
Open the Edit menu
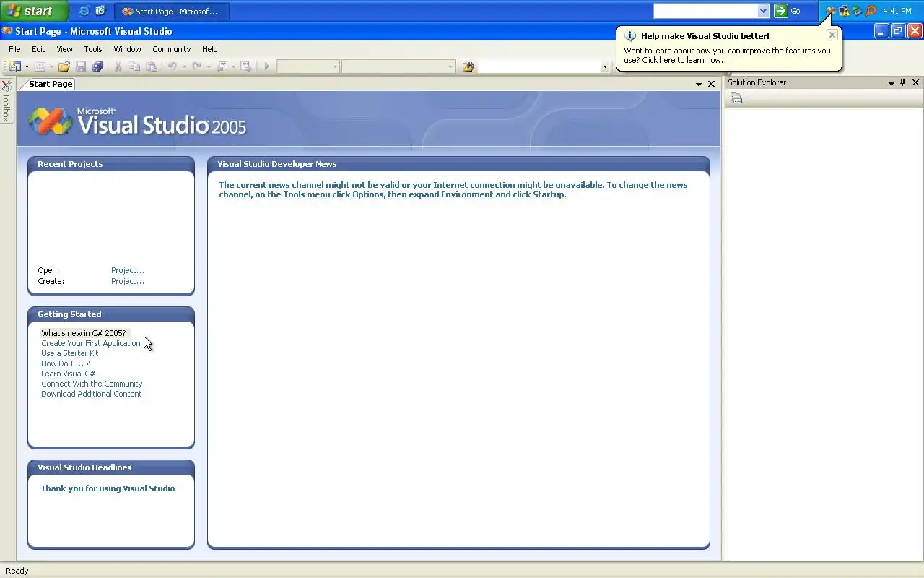[x=38, y=49]
